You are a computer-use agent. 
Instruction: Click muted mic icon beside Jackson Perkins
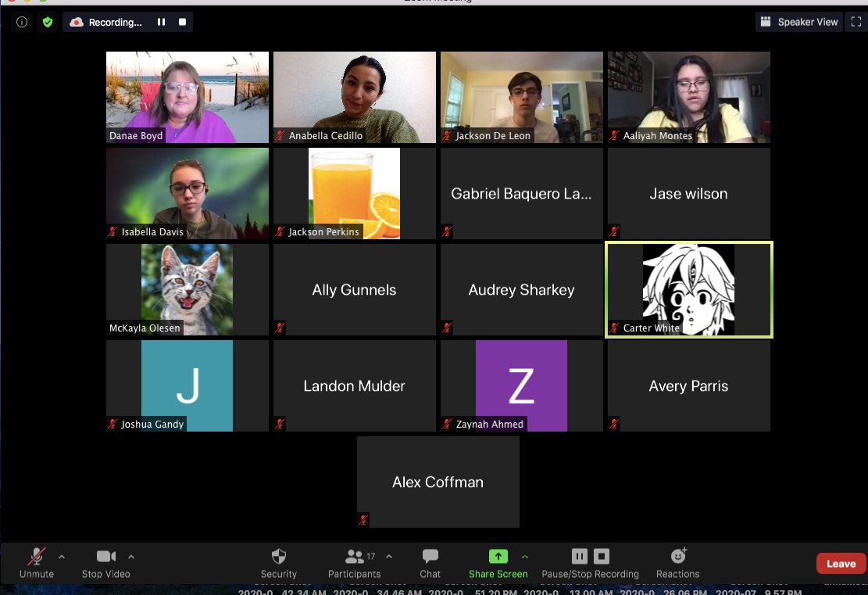(x=280, y=231)
